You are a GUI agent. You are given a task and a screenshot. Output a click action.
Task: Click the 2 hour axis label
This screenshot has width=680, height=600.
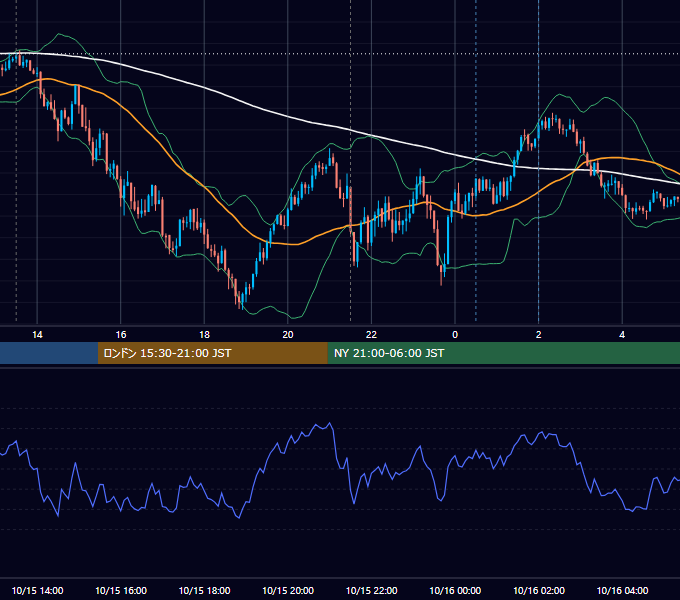pyautogui.click(x=539, y=335)
